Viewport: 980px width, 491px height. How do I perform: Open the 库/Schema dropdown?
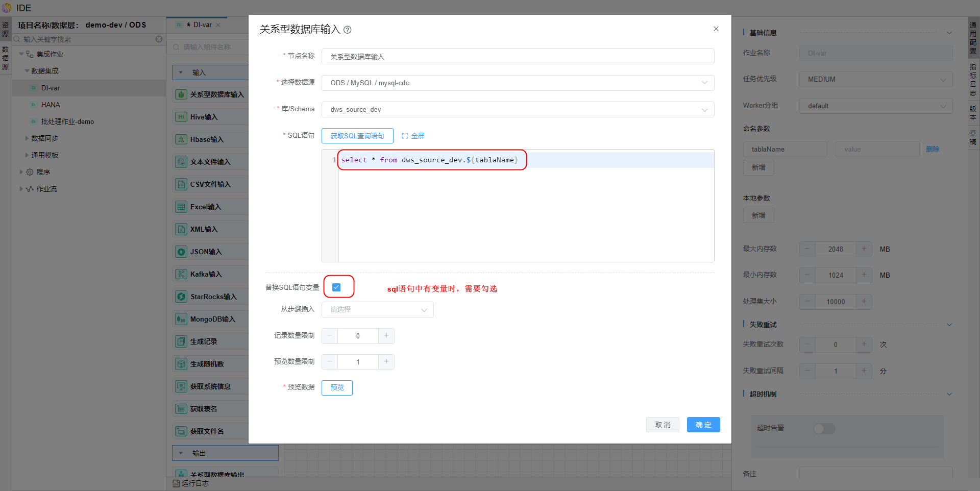[x=518, y=110]
